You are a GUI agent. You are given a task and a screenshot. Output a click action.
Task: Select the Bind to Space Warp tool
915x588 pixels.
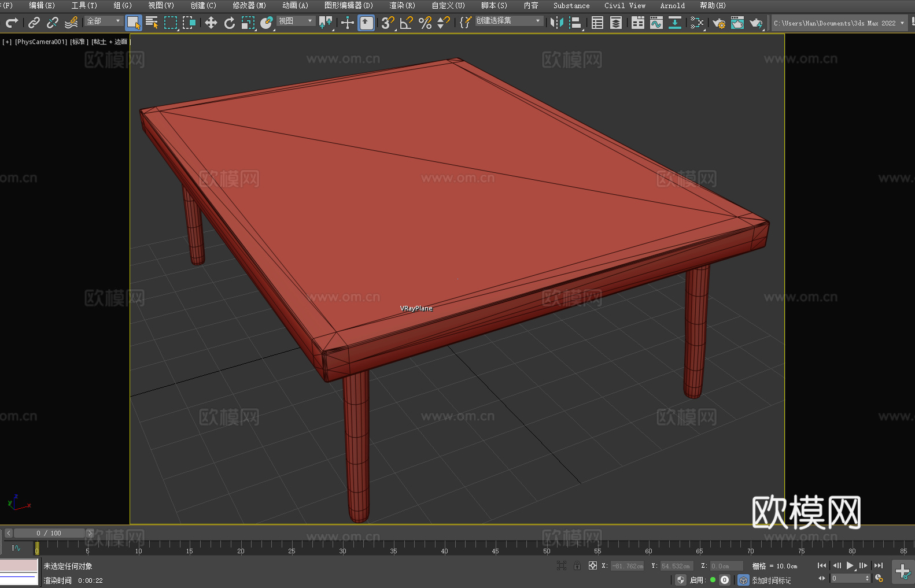[x=71, y=23]
